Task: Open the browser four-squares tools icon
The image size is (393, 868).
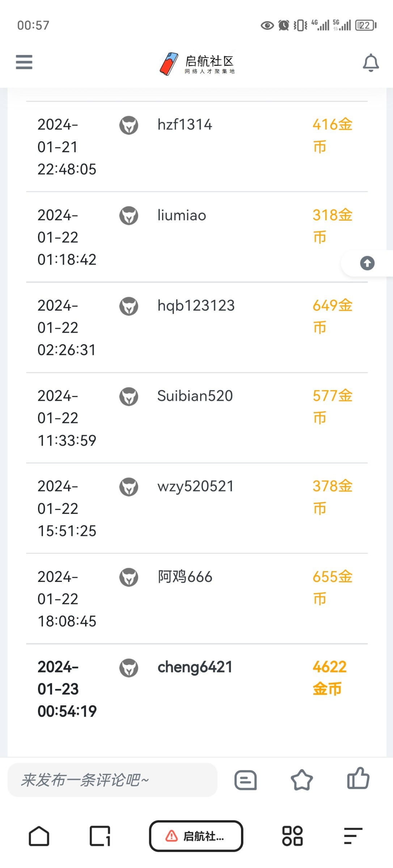Action: 292,836
